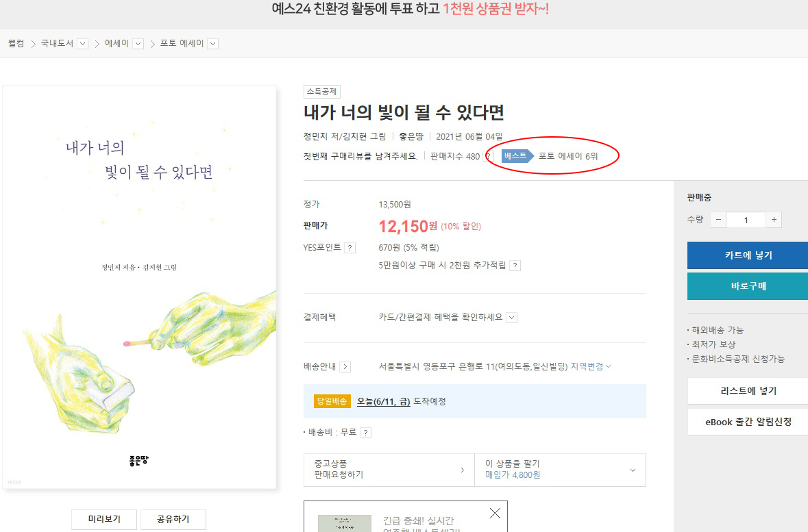
Task: Open author link 정민지
Action: (x=315, y=136)
